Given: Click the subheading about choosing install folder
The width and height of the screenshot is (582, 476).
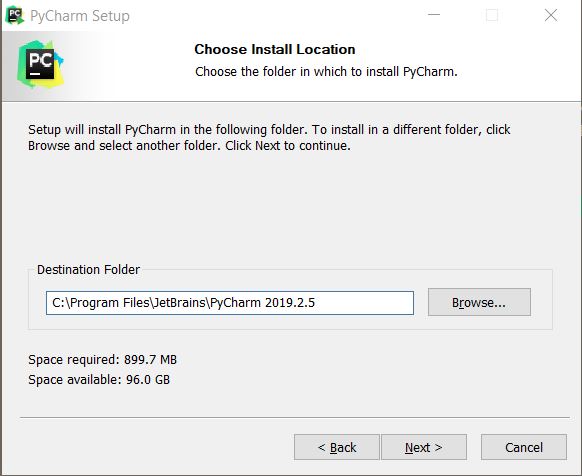Looking at the screenshot, I should coord(326,71).
